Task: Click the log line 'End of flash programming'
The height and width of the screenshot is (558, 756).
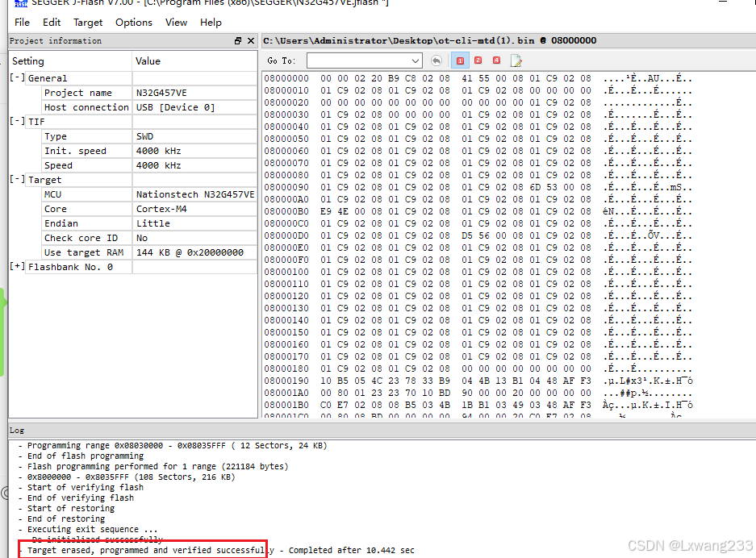Action: coord(86,456)
